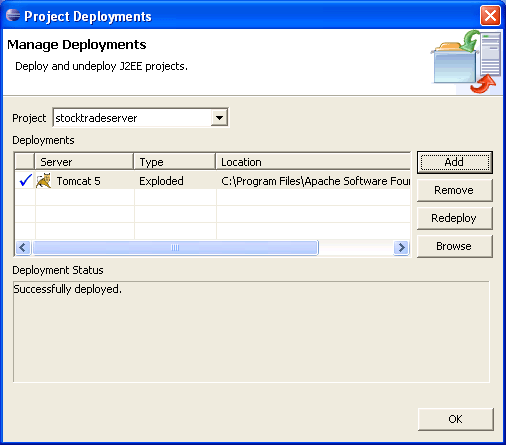Close the Project Deployments dialog
This screenshot has height=445, width=506.
pyautogui.click(x=490, y=16)
